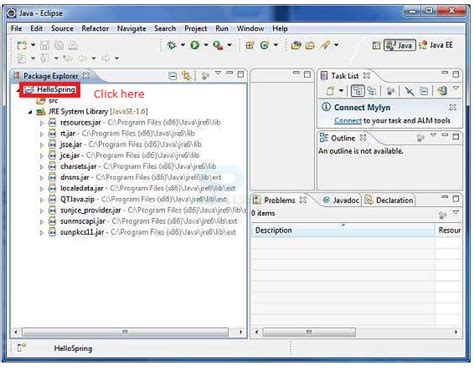Select the HelloSpring project

50,90
